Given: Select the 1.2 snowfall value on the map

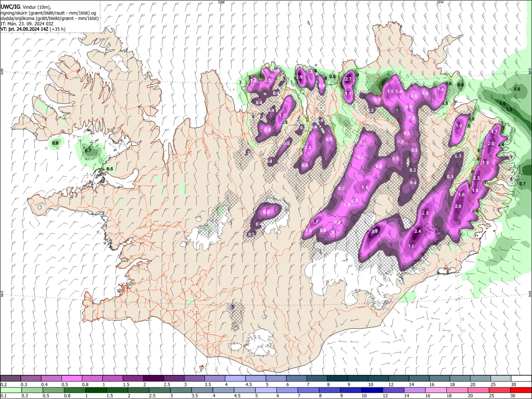Looking at the screenshot, I should click(308, 148).
